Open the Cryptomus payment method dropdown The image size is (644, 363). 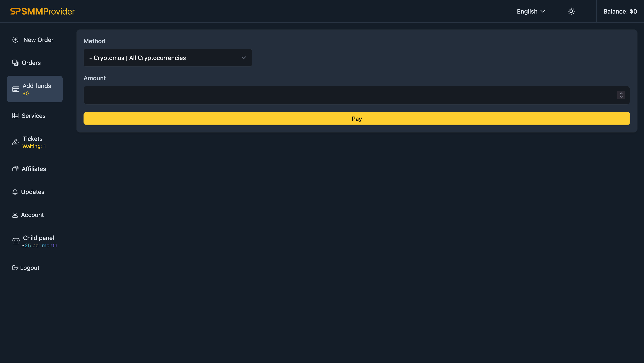click(167, 58)
